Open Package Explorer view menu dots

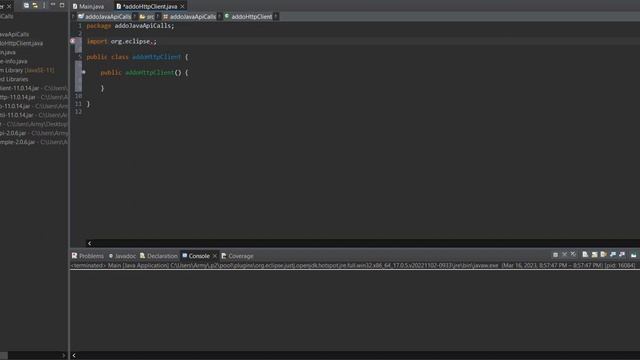(44, 5)
